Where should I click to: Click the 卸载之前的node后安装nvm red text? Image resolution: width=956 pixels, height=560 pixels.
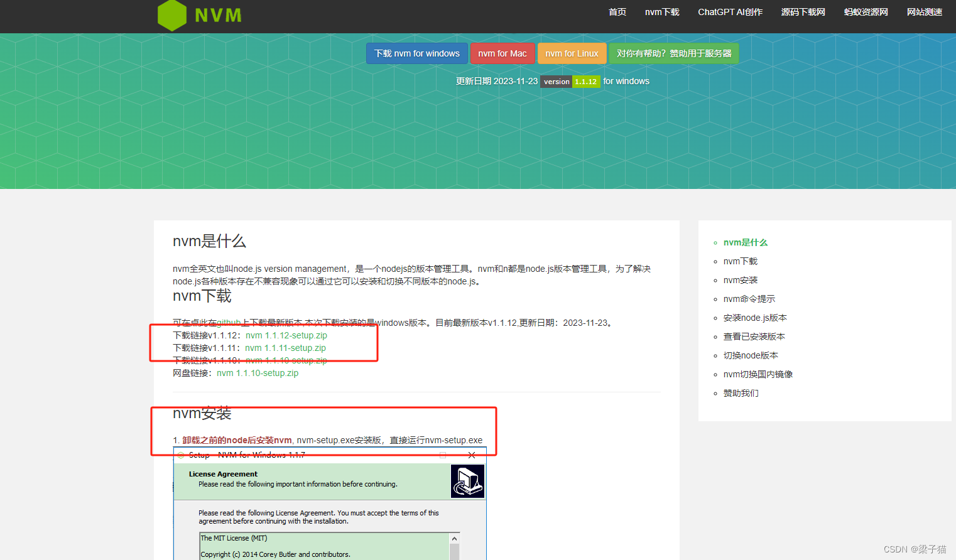(x=237, y=440)
